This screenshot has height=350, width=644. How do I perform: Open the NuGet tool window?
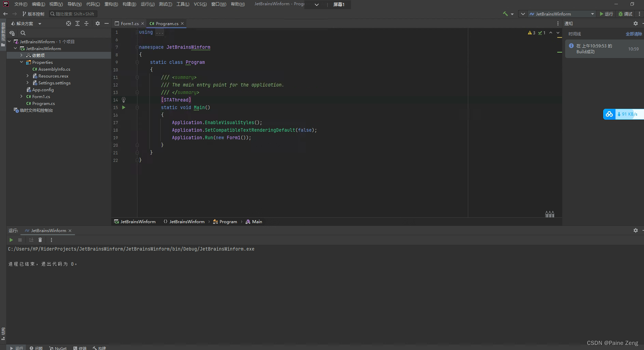pyautogui.click(x=58, y=348)
